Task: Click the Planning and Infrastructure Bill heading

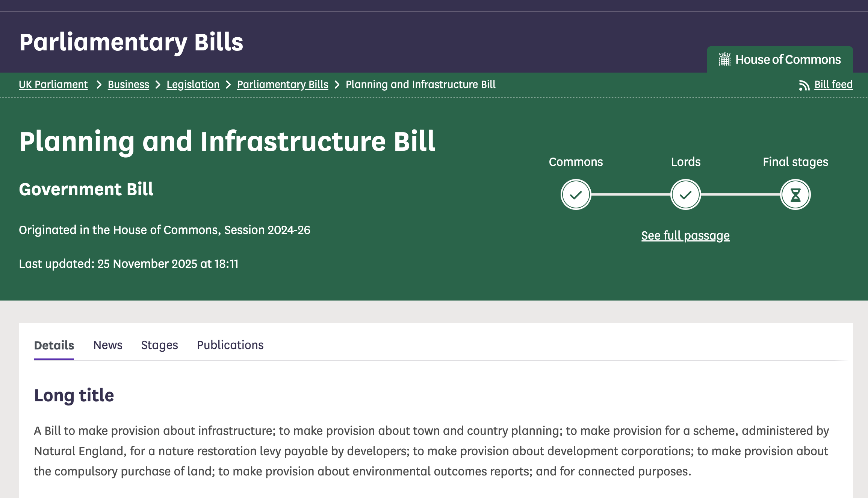Action: pos(227,142)
